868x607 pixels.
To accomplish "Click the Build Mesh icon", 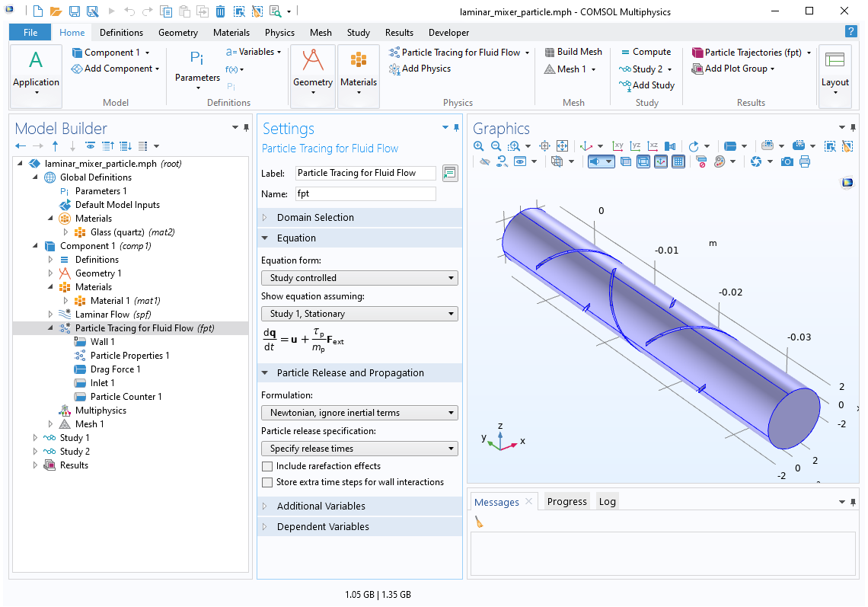I will (573, 52).
